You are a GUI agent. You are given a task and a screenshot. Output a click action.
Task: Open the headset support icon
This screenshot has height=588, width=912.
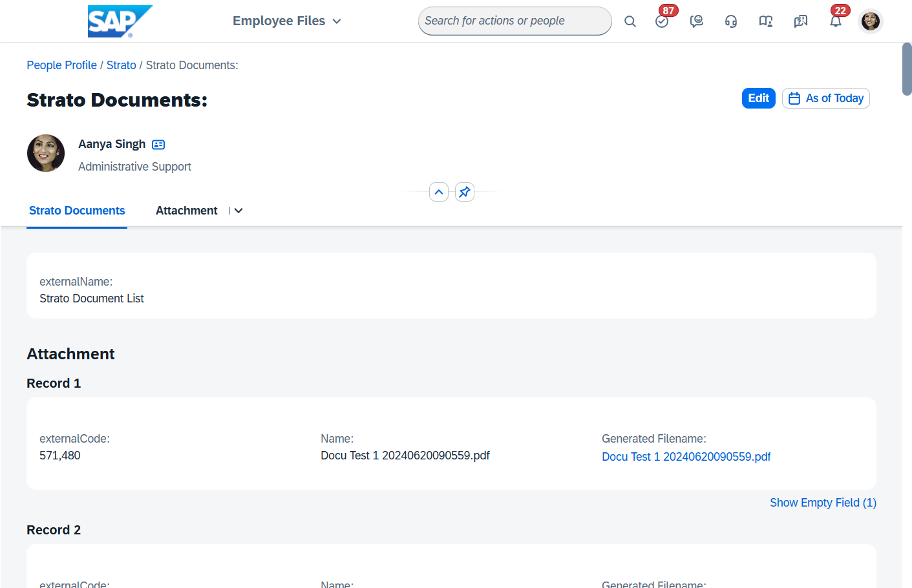(x=731, y=21)
